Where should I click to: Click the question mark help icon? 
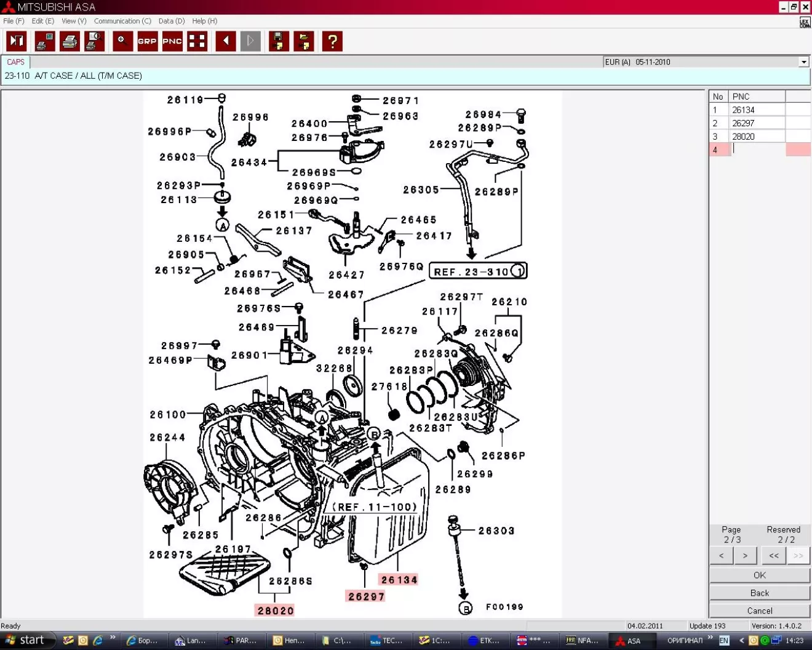pos(332,41)
